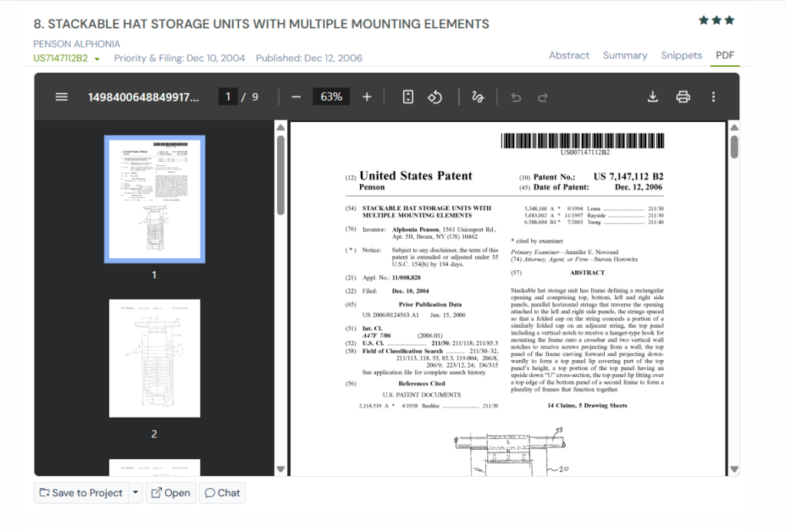This screenshot has height=532, width=786.
Task: Select the page 2 thumbnail
Action: pyautogui.click(x=154, y=359)
